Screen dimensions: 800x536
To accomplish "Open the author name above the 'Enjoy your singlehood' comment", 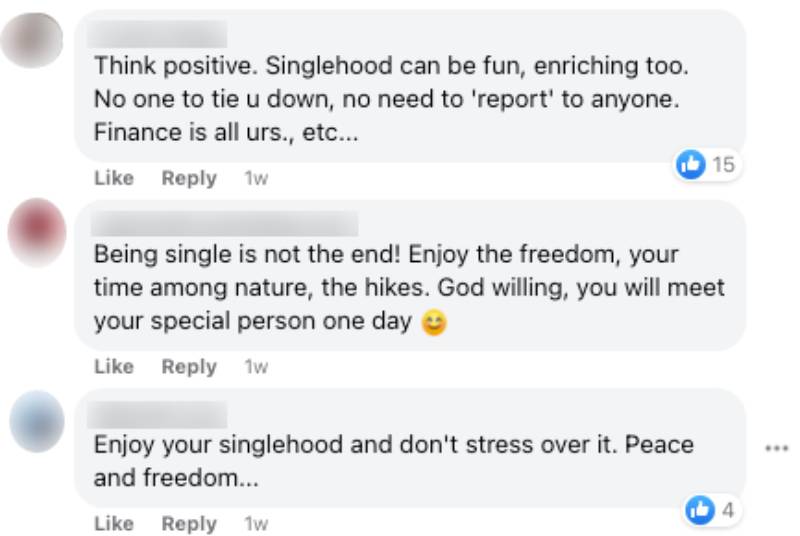I will [x=160, y=413].
